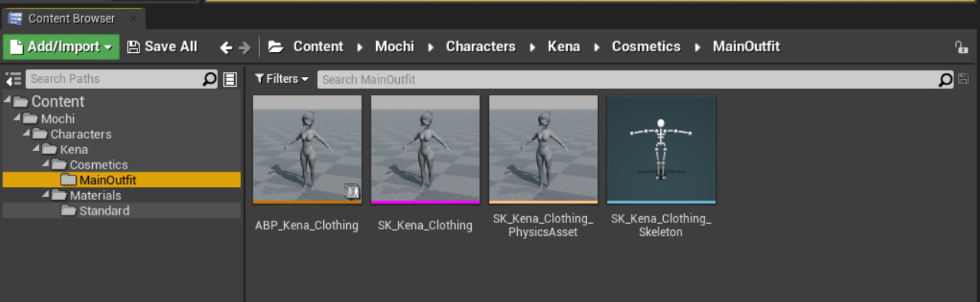Screen dimensions: 980x302
Task: Save the current search as collection icon
Action: 964,79
